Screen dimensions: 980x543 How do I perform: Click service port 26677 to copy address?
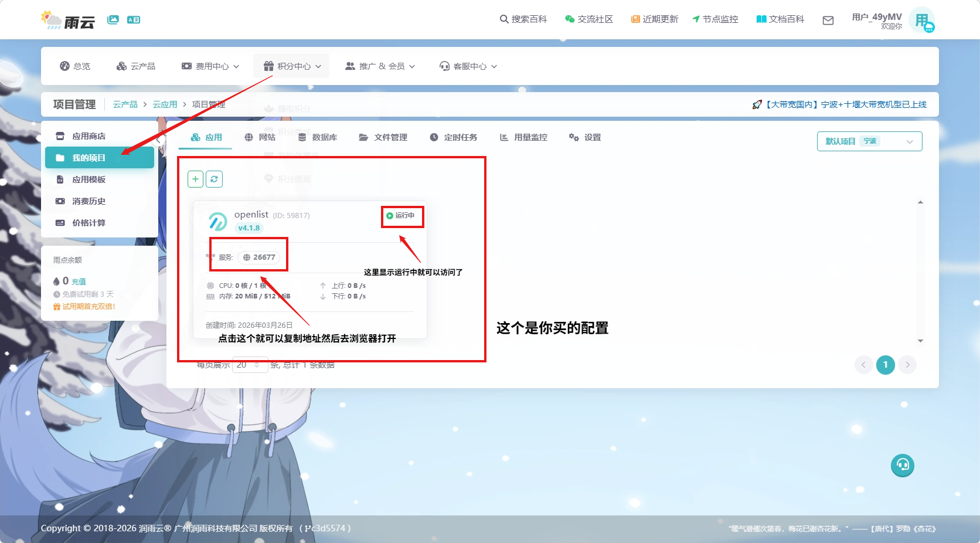(259, 257)
